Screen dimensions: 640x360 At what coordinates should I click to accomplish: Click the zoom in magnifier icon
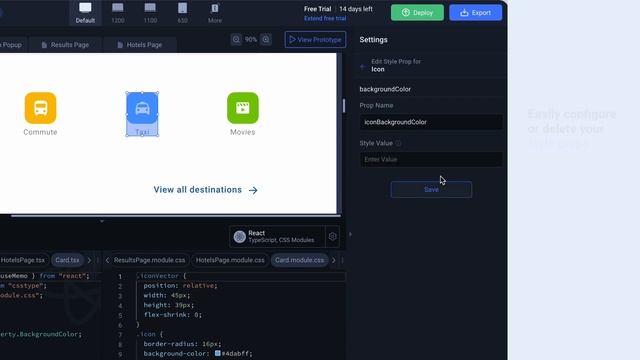coord(266,39)
